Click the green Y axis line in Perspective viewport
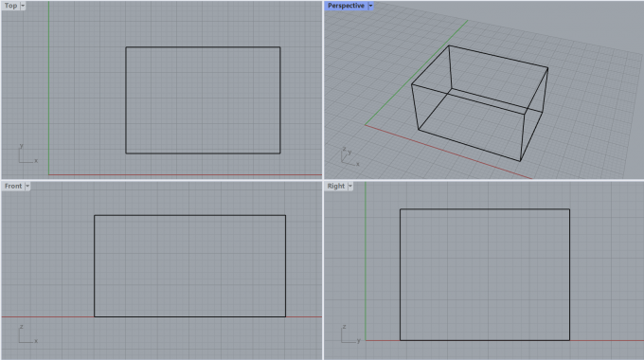This screenshot has height=360, width=644. tap(416, 72)
